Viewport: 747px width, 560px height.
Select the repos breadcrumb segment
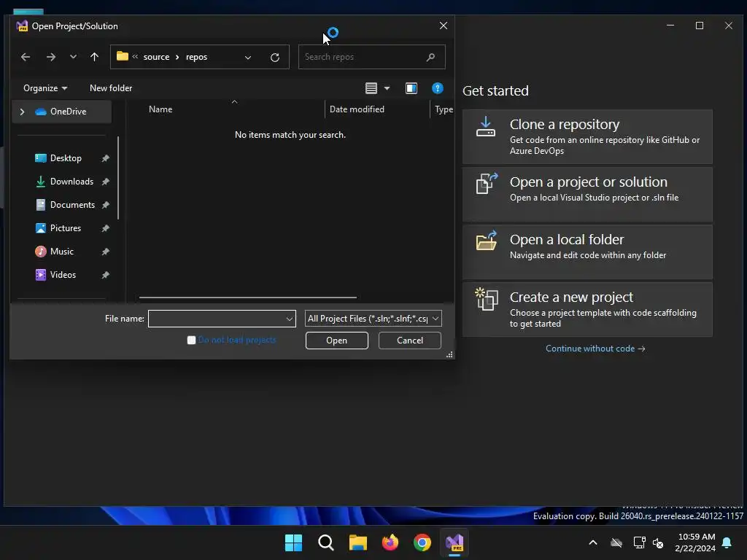tap(196, 57)
